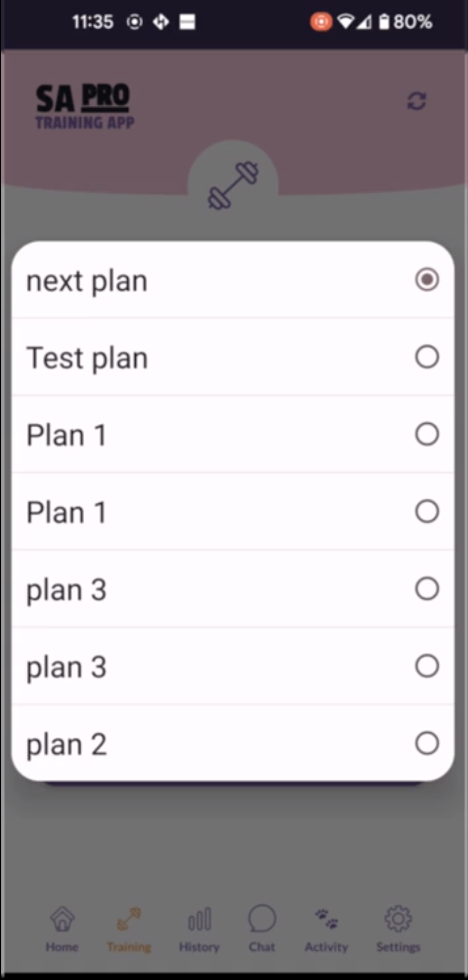This screenshot has height=980, width=468.
Task: Tap the screen recording indicator in status bar
Action: [x=321, y=22]
